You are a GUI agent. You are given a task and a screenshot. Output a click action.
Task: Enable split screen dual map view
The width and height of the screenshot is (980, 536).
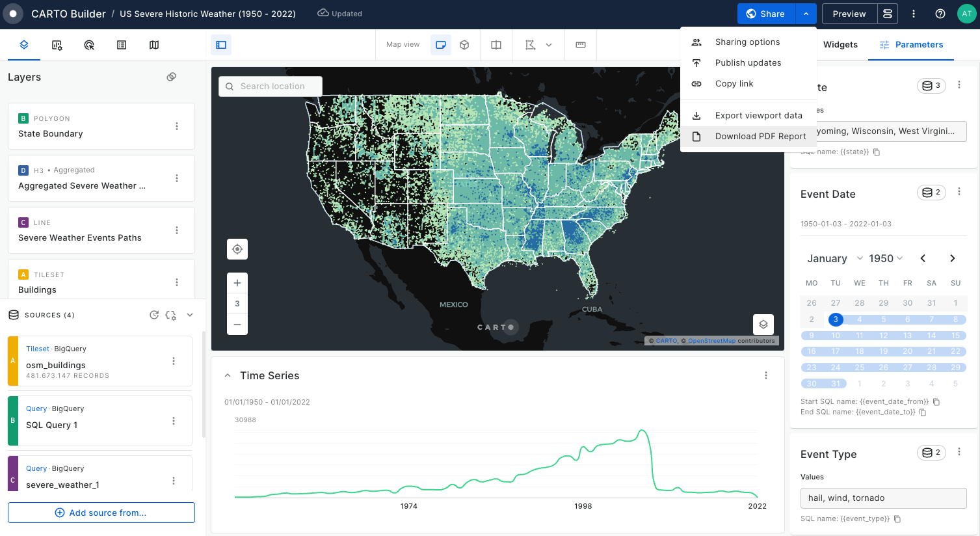point(496,45)
